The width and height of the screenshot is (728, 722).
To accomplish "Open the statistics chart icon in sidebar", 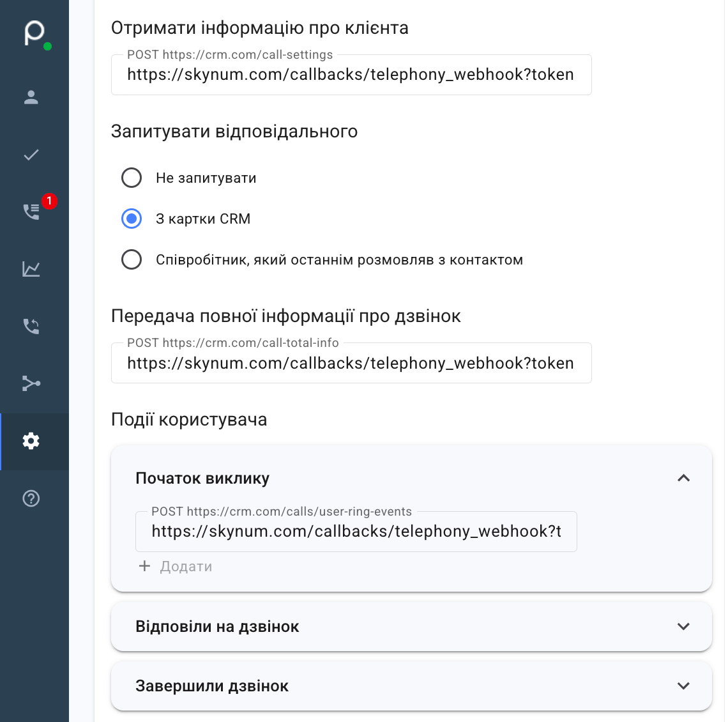I will tap(31, 268).
